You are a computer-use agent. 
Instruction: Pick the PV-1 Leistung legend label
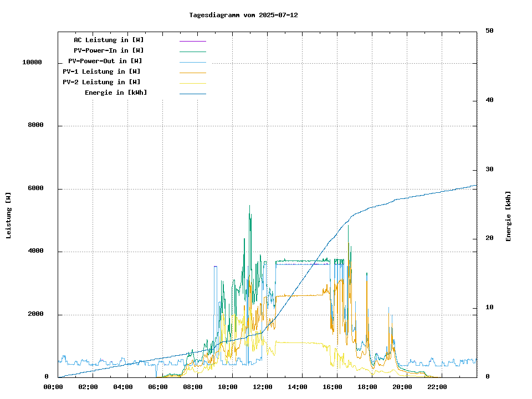click(101, 71)
